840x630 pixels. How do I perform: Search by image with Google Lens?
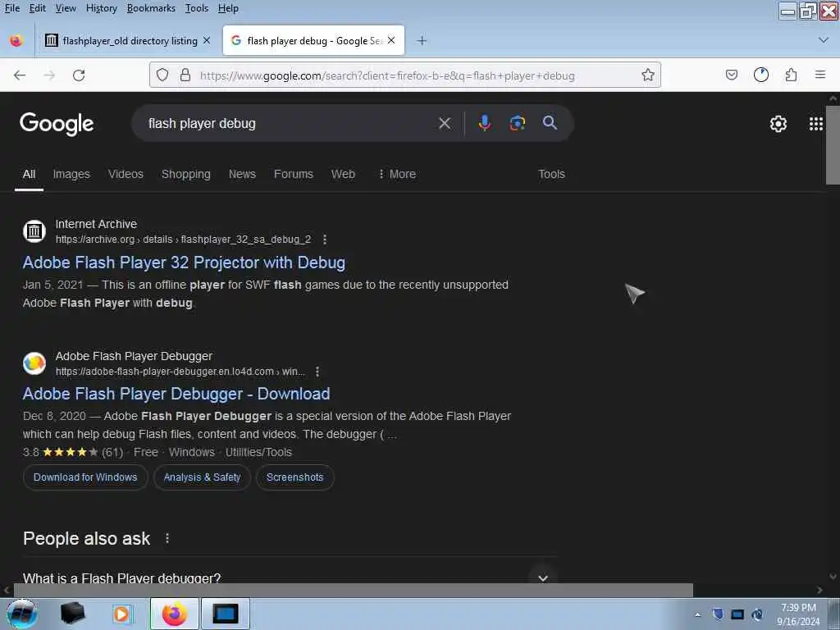tap(517, 123)
